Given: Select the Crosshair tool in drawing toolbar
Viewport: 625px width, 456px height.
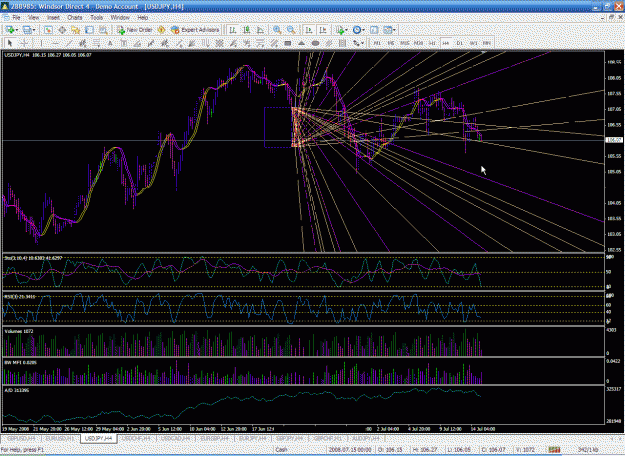Looking at the screenshot, I should click(24, 43).
